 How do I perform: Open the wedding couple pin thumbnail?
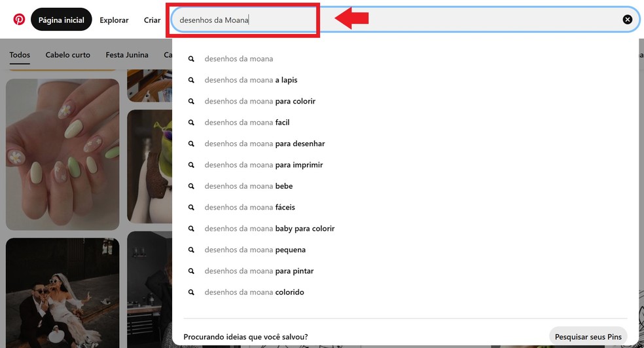[x=62, y=293]
